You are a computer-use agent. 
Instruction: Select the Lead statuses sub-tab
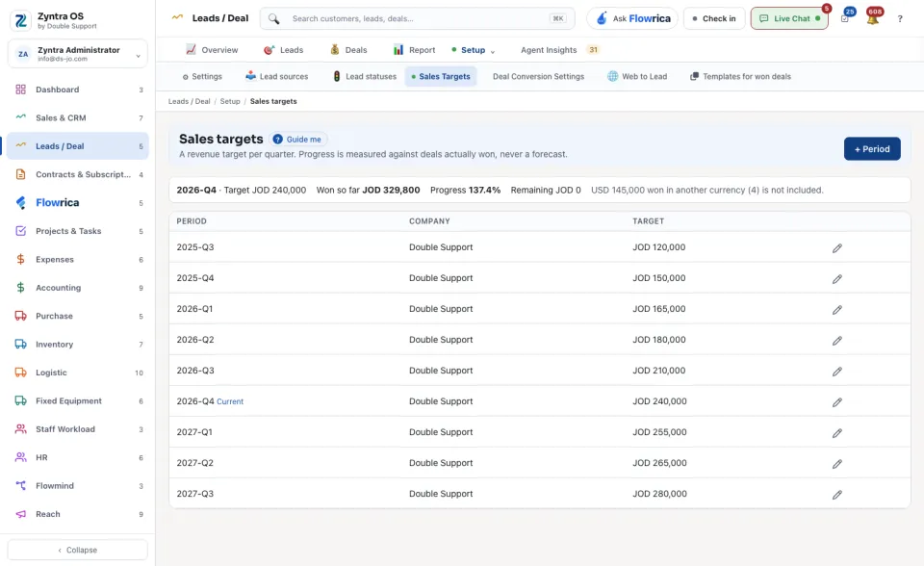coord(365,77)
